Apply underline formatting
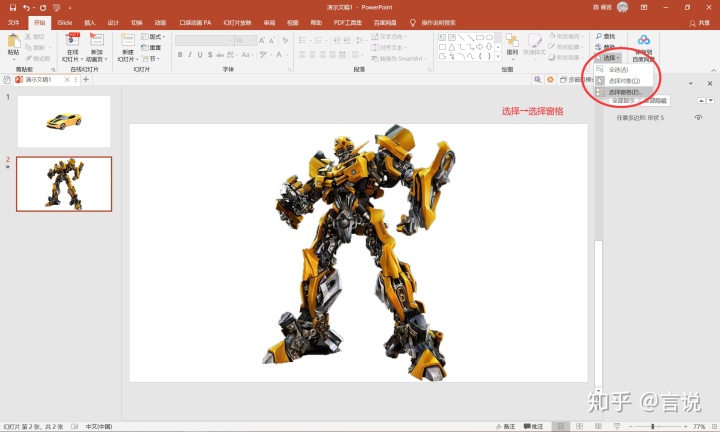The image size is (720, 432). (x=200, y=55)
